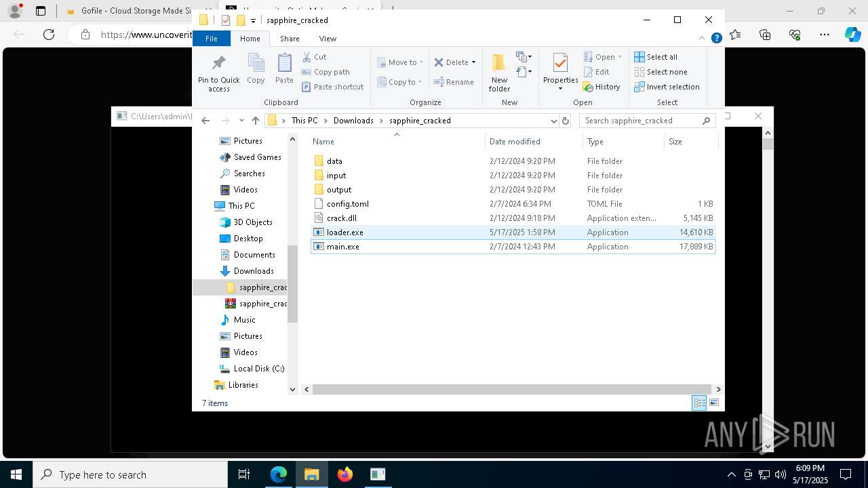This screenshot has width=868, height=488.
Task: Open the Copy to dropdown
Action: [399, 82]
